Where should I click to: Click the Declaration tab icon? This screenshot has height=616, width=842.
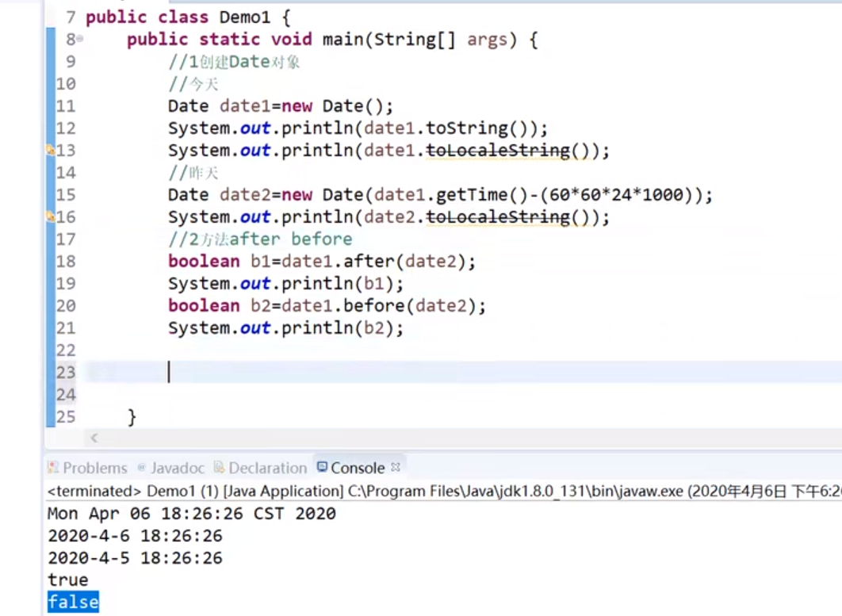pyautogui.click(x=219, y=467)
